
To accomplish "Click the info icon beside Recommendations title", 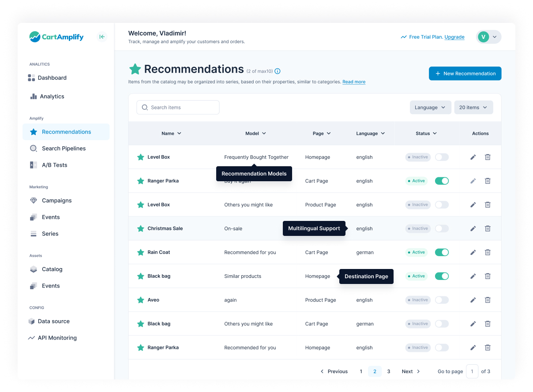I will coord(278,71).
